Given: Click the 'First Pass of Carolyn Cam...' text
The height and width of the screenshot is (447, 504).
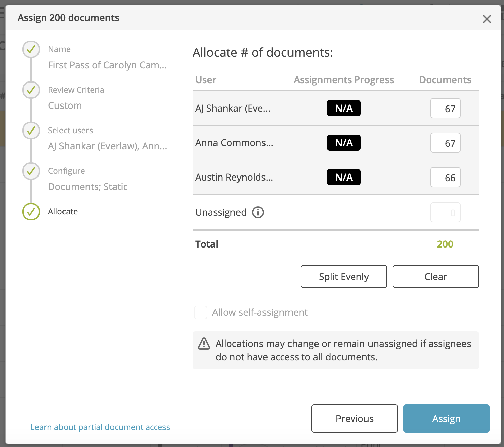Looking at the screenshot, I should 107,65.
